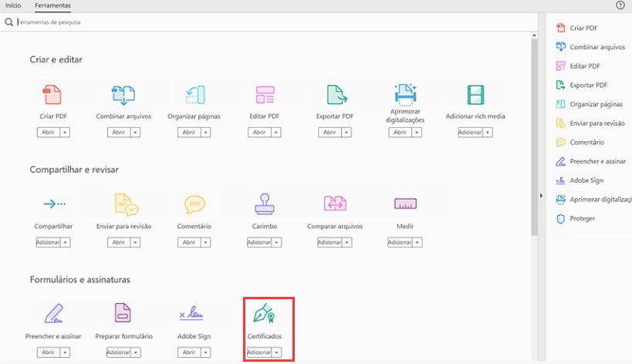Screen dimensions: 632x364
Task: Open the Organizar páginas dropdown arrow
Action: pyautogui.click(x=206, y=133)
